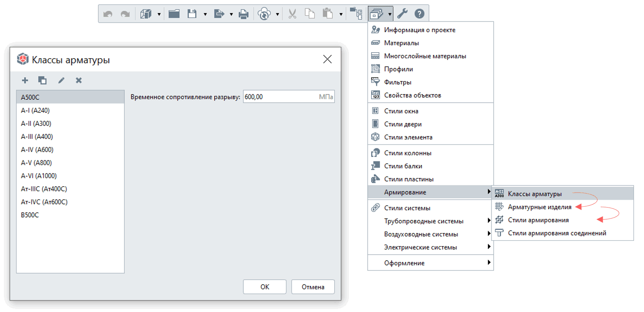Select A-III (A400) in class list
This screenshot has height=312, width=644.
37,137
